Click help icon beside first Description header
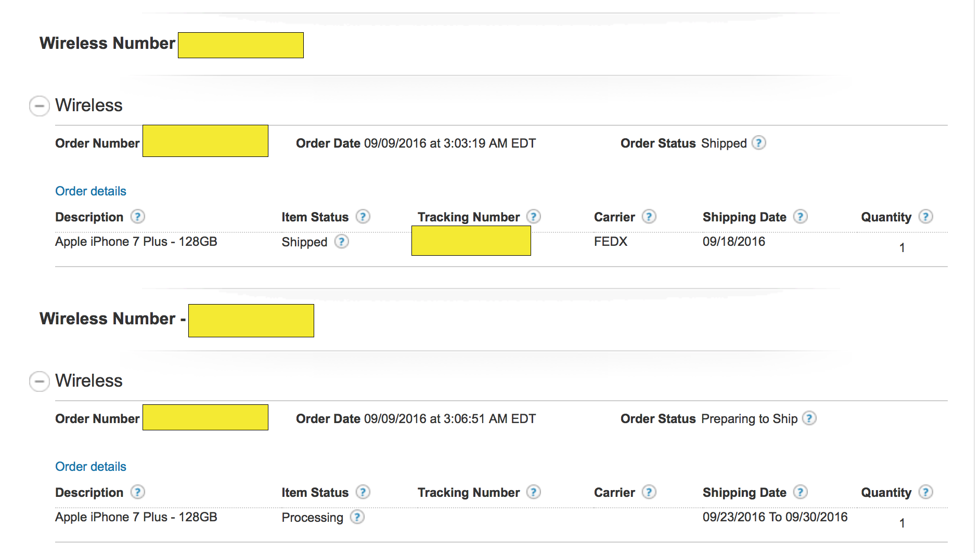 pos(137,216)
